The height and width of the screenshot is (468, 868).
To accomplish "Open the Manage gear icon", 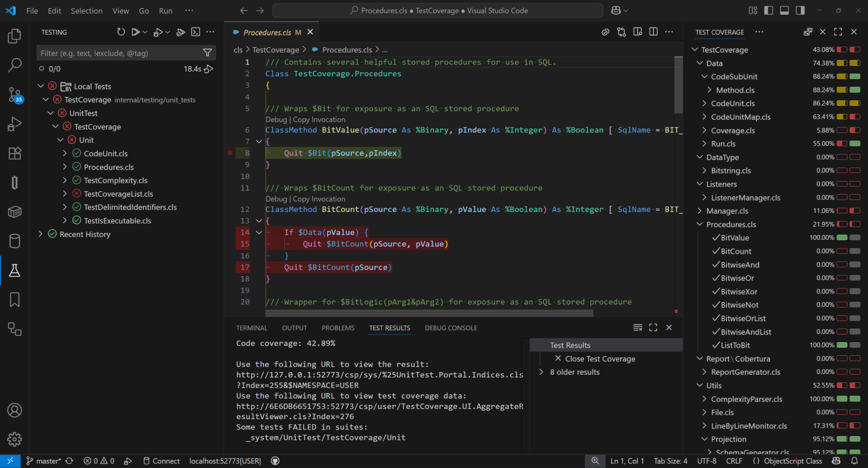I will tap(15, 439).
